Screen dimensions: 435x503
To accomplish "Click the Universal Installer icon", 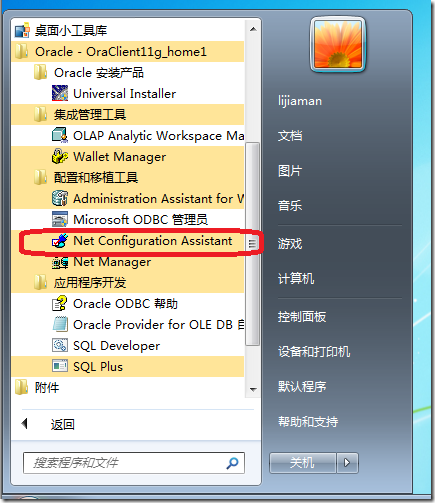I will (60, 93).
